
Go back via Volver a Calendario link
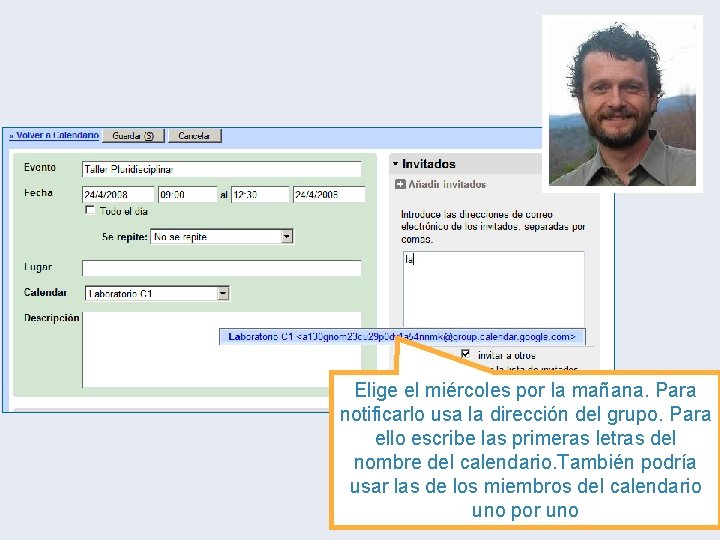click(x=54, y=135)
